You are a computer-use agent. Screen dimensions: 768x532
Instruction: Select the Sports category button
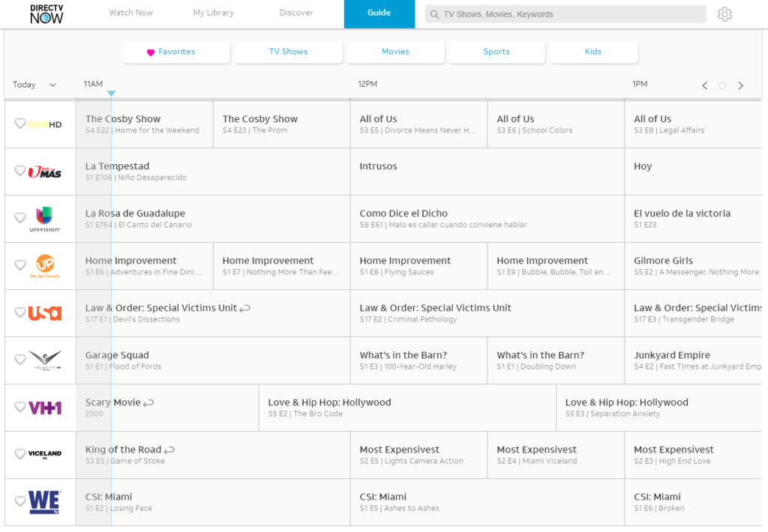coord(496,52)
